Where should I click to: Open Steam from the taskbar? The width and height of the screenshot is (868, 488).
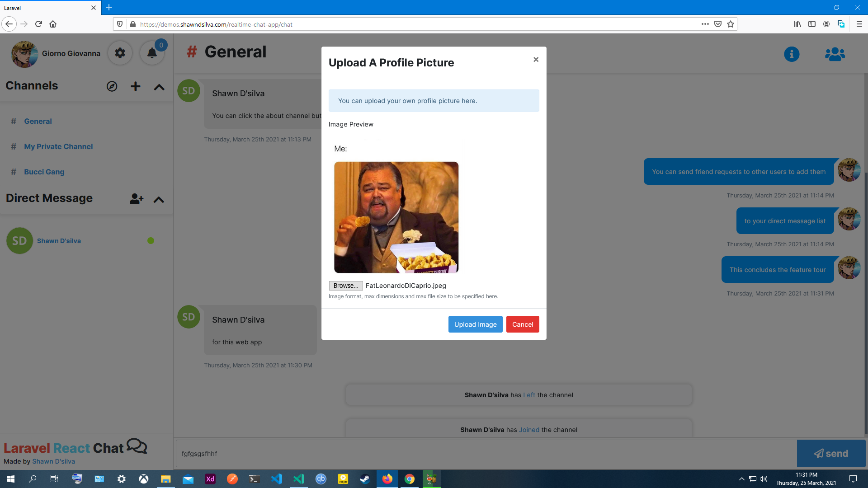[365, 479]
